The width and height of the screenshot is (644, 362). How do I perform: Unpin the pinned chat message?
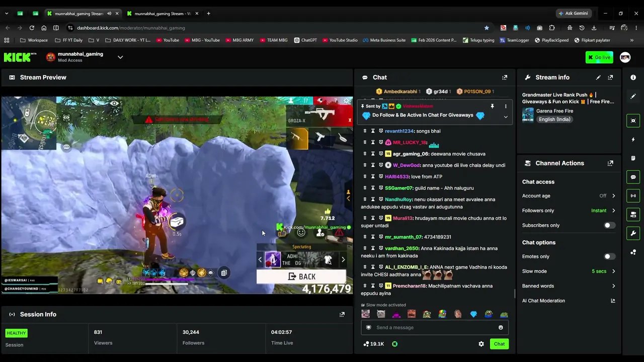pyautogui.click(x=492, y=107)
